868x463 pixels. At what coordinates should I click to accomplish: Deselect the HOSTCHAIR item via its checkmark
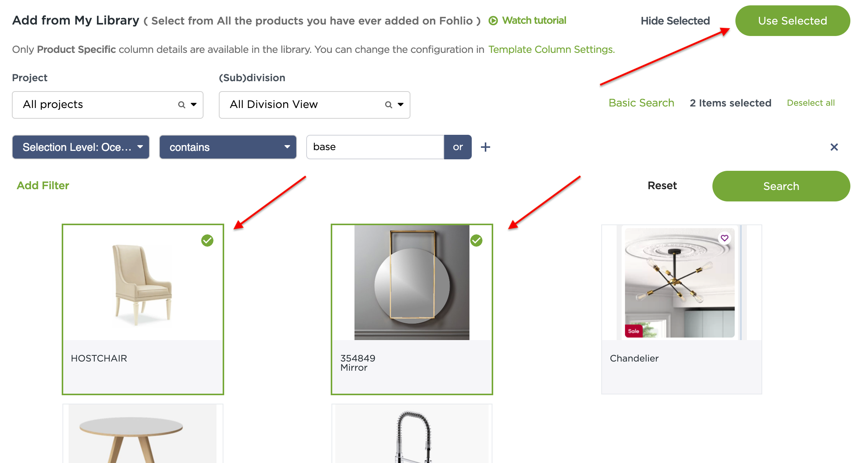[x=207, y=241]
